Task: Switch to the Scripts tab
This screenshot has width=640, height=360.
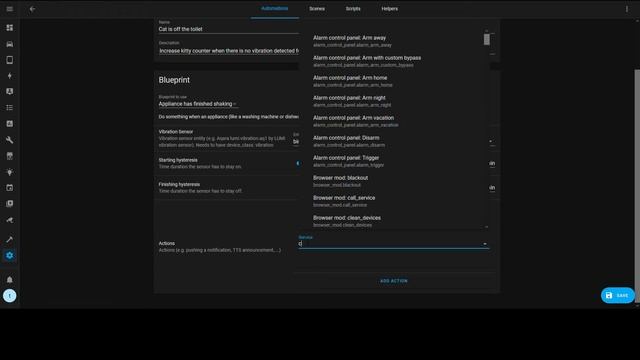Action: pyautogui.click(x=353, y=9)
